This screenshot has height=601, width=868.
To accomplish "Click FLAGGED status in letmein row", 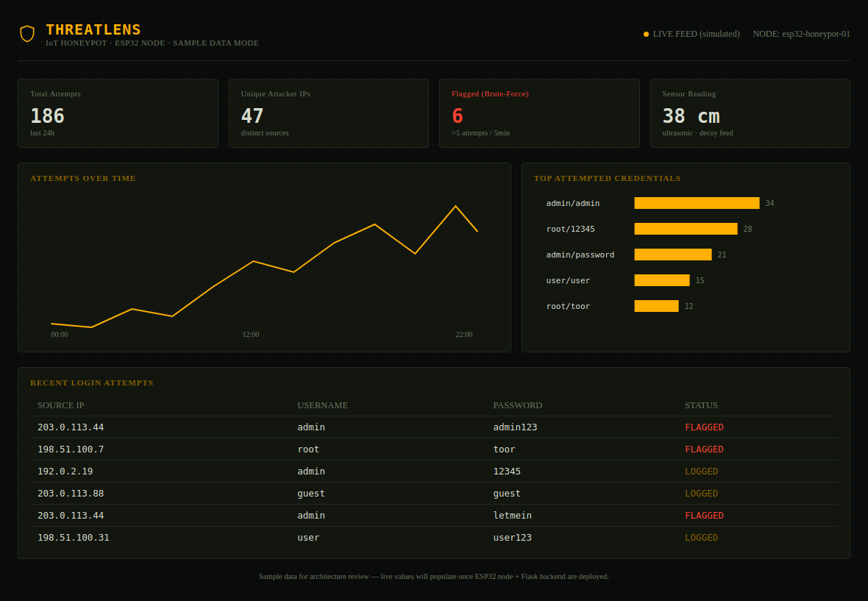I will click(704, 516).
